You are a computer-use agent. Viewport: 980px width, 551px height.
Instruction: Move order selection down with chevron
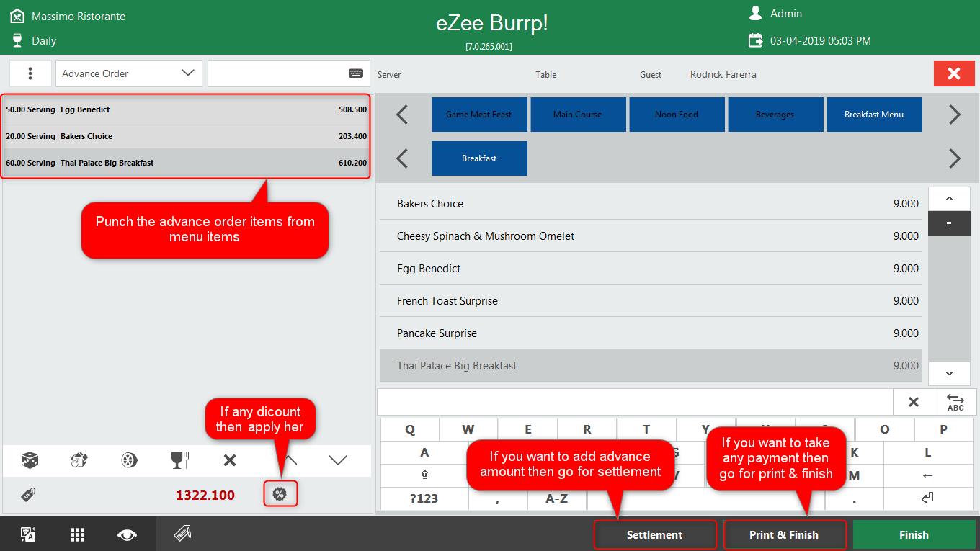337,460
